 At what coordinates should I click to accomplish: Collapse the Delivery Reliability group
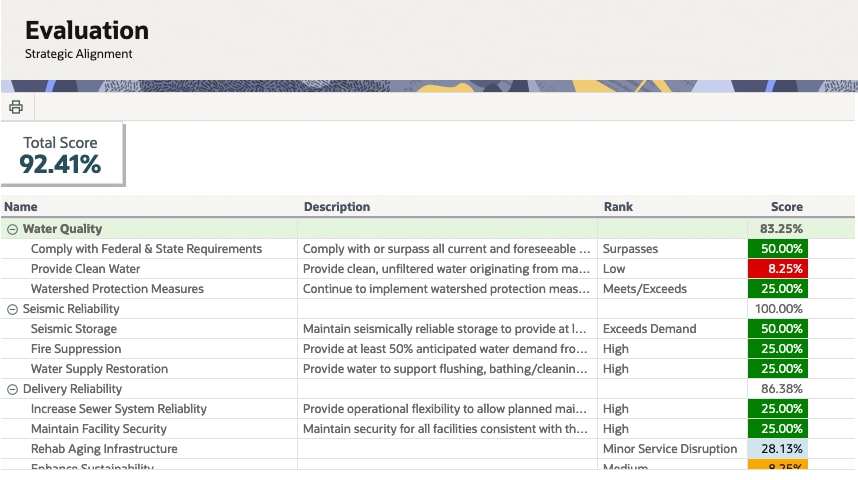(12, 389)
